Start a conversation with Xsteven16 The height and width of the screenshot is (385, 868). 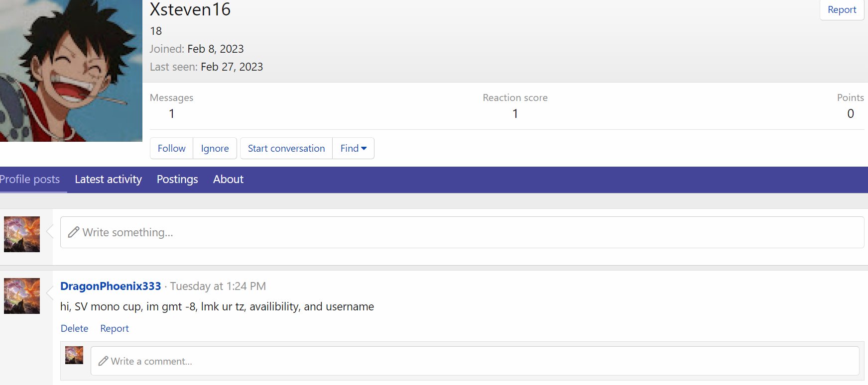pos(286,148)
